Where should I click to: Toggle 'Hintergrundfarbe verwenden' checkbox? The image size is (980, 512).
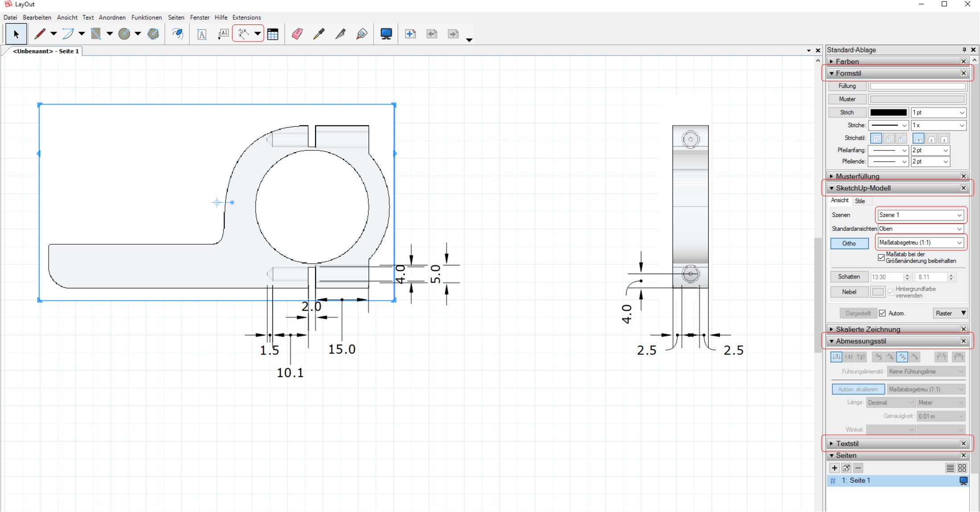click(x=891, y=292)
